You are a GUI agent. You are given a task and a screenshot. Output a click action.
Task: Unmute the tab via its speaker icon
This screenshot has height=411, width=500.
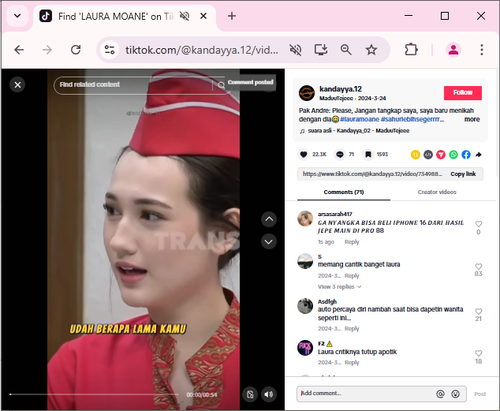[184, 16]
